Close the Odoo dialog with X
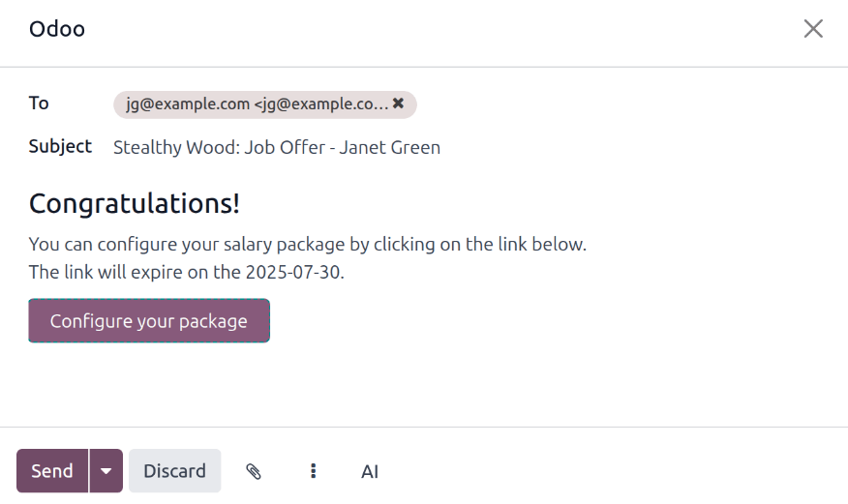 click(x=813, y=29)
